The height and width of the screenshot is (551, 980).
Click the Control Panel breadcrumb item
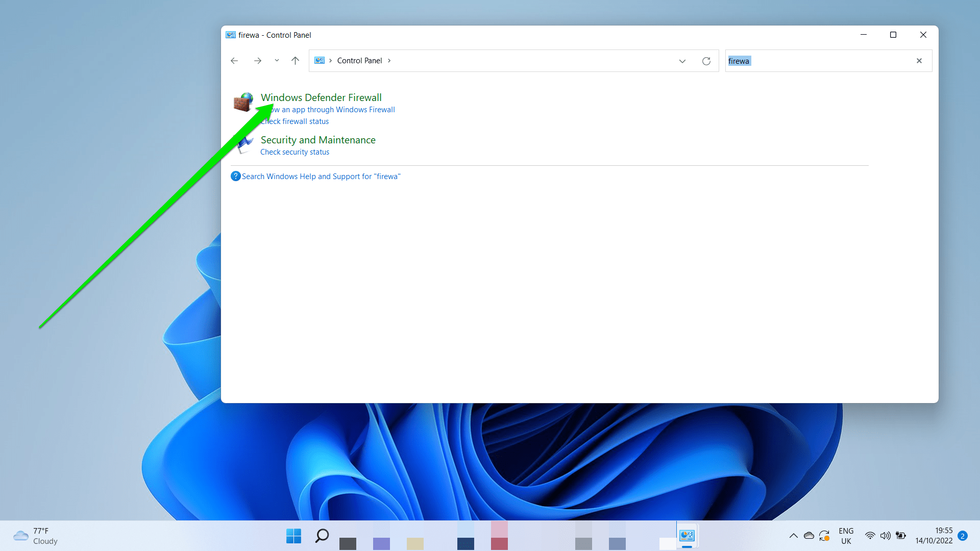click(x=360, y=60)
